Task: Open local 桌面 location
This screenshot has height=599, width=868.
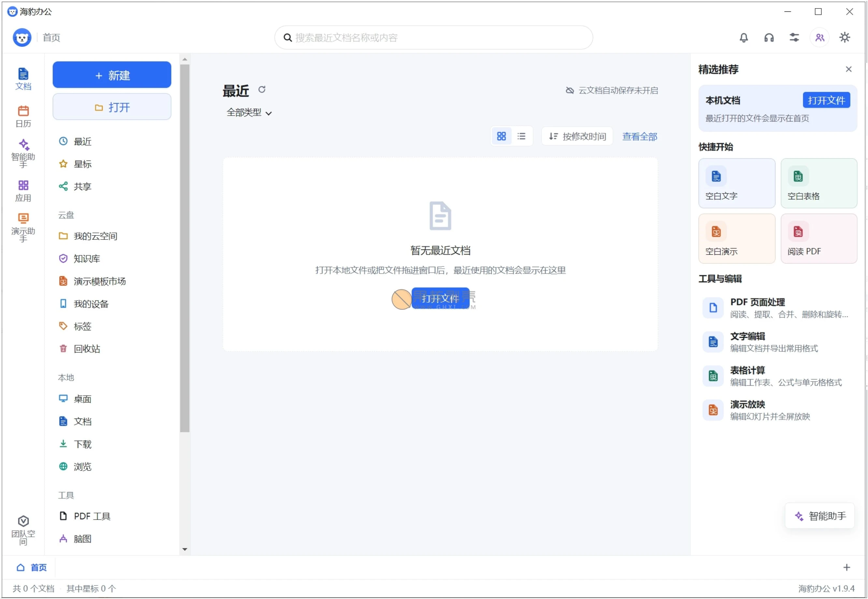Action: pos(112,399)
